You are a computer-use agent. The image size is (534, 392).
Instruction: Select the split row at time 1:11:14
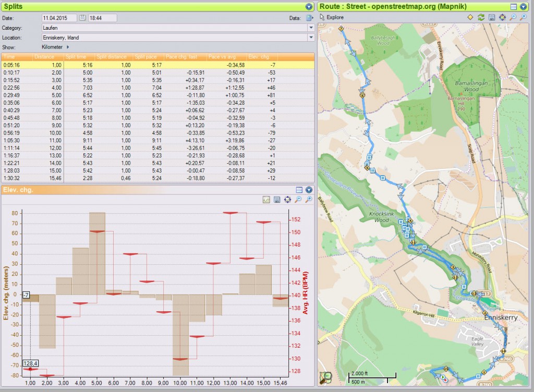click(157, 148)
